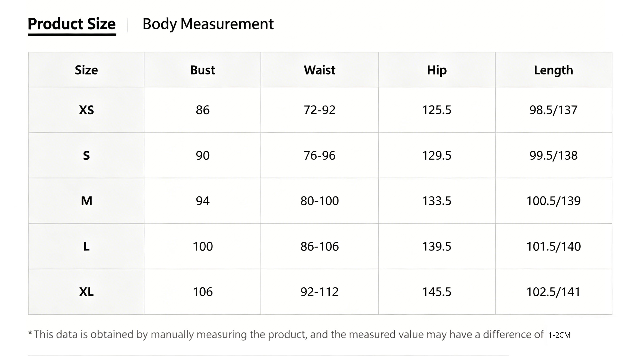Click the Bust column header
Viewport: 644px width, 358px height.
(x=203, y=70)
